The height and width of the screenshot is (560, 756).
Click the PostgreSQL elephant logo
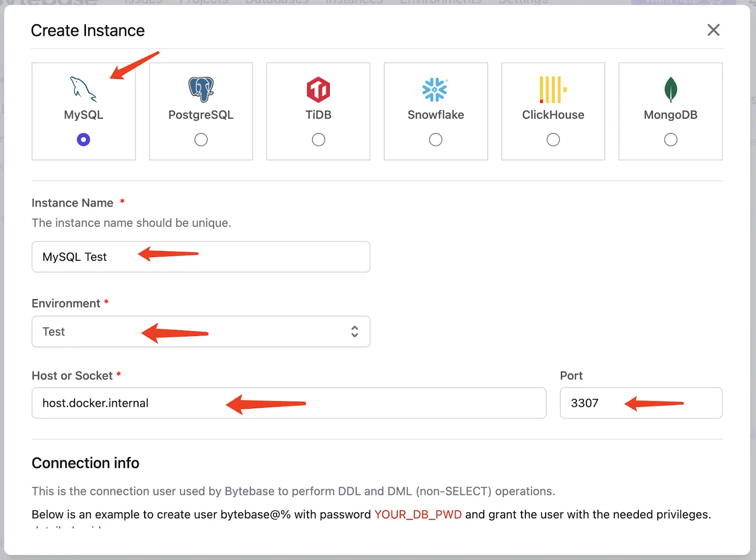tap(201, 89)
